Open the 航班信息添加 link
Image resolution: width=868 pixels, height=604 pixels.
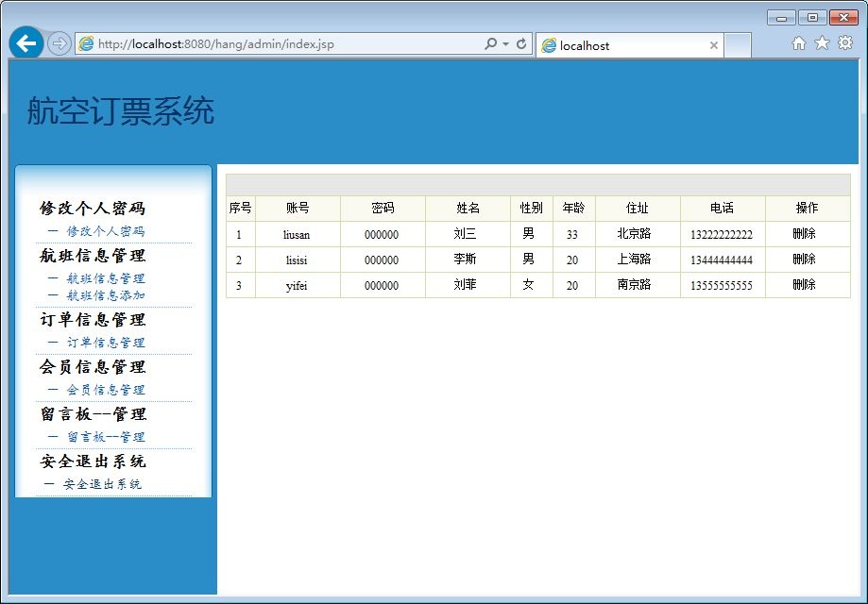click(x=106, y=295)
